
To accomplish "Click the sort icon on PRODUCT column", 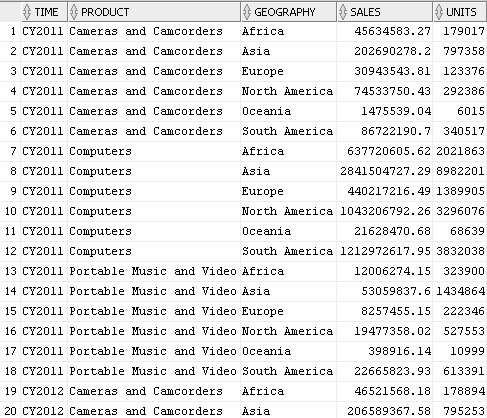I will [74, 12].
